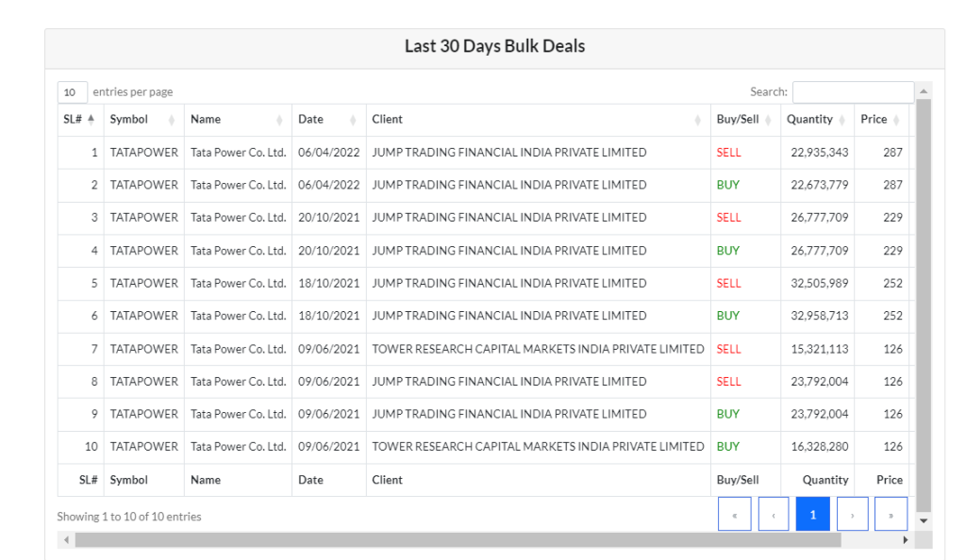This screenshot has height=560, width=966.
Task: Sort table by SL# column arrow
Action: pos(92,120)
